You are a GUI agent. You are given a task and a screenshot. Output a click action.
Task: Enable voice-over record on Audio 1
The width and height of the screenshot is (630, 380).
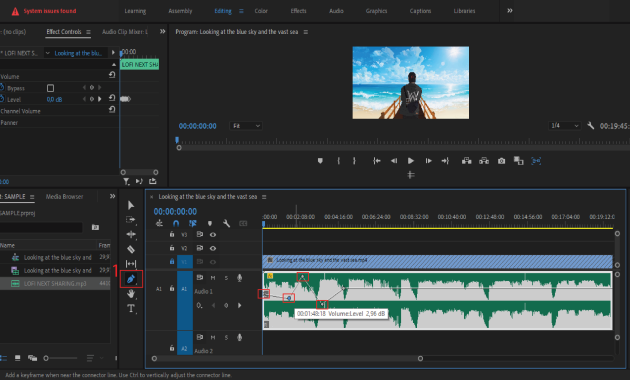[x=239, y=278]
